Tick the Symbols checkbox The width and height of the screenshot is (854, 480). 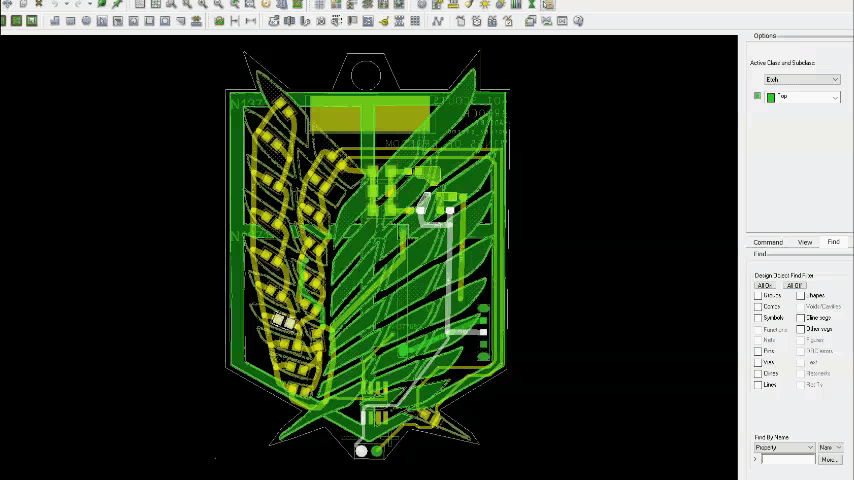pyautogui.click(x=758, y=318)
